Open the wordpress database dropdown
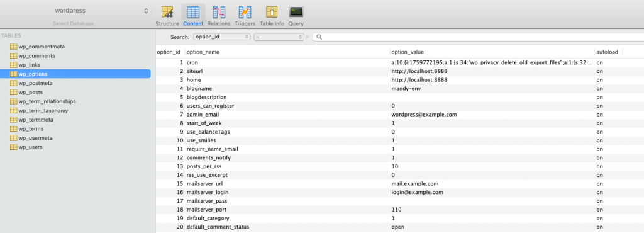The image size is (644, 233). click(x=75, y=11)
